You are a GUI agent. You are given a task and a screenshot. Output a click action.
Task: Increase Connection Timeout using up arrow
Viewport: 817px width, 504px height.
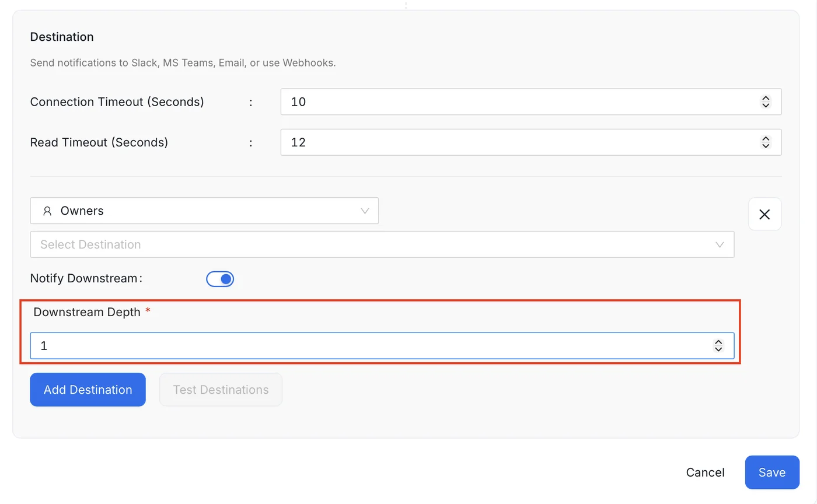point(766,99)
